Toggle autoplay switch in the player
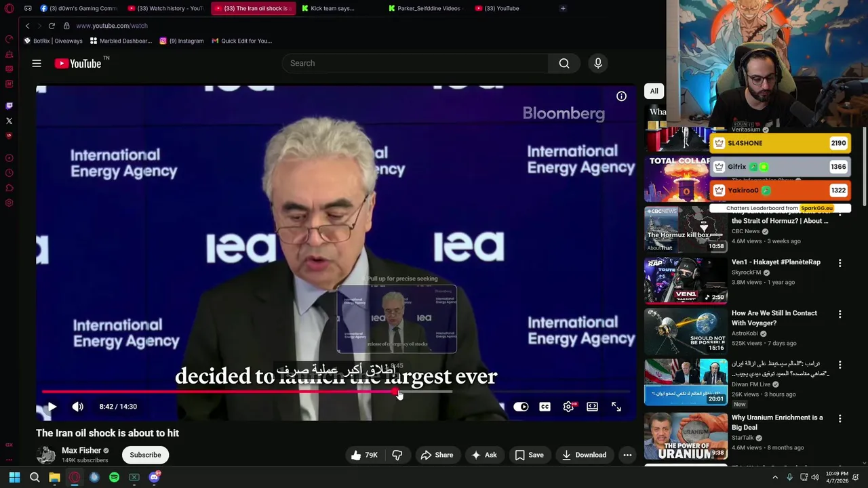 pyautogui.click(x=521, y=407)
